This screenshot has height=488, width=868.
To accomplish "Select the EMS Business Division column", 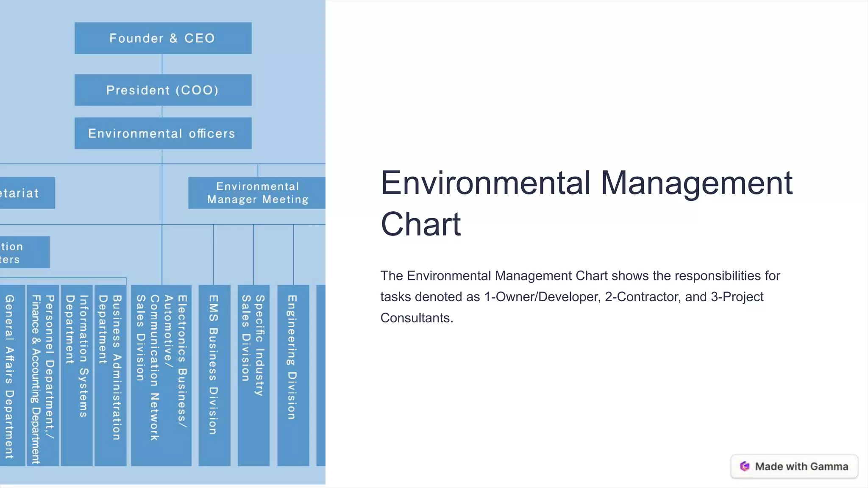I will click(214, 375).
